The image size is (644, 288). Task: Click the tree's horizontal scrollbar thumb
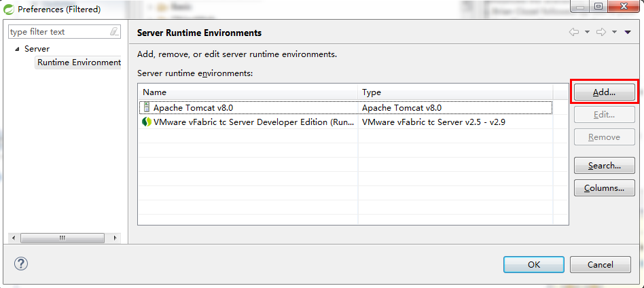62,238
